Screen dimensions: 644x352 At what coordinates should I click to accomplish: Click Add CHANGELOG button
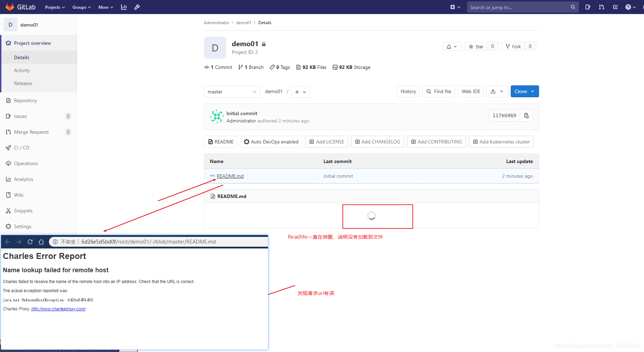(377, 142)
